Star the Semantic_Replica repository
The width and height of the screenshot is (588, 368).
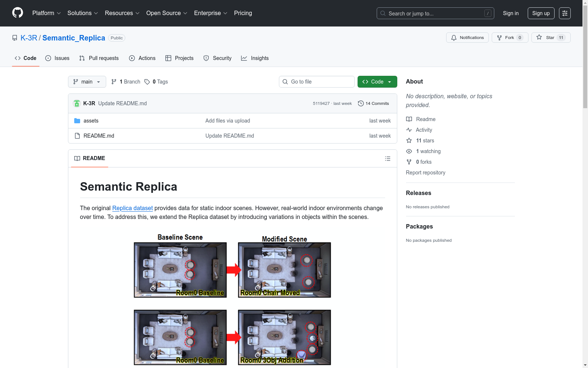(x=551, y=38)
